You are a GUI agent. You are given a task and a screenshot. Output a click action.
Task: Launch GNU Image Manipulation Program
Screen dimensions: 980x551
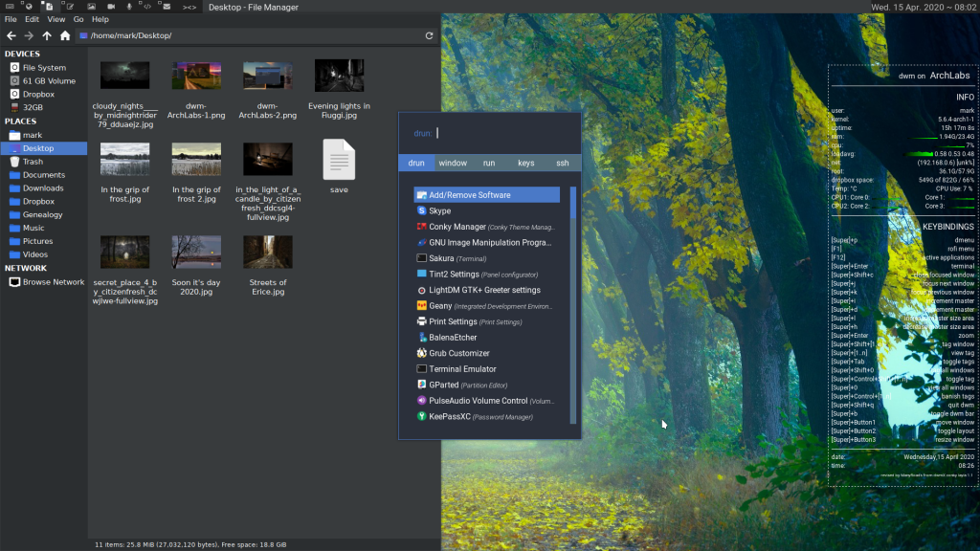pos(487,242)
